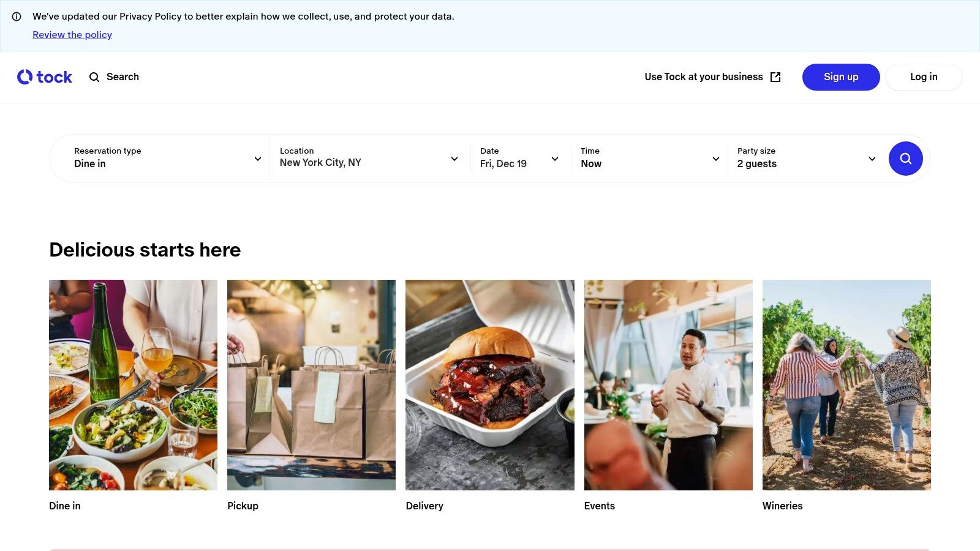Click the Sign up button

click(841, 77)
